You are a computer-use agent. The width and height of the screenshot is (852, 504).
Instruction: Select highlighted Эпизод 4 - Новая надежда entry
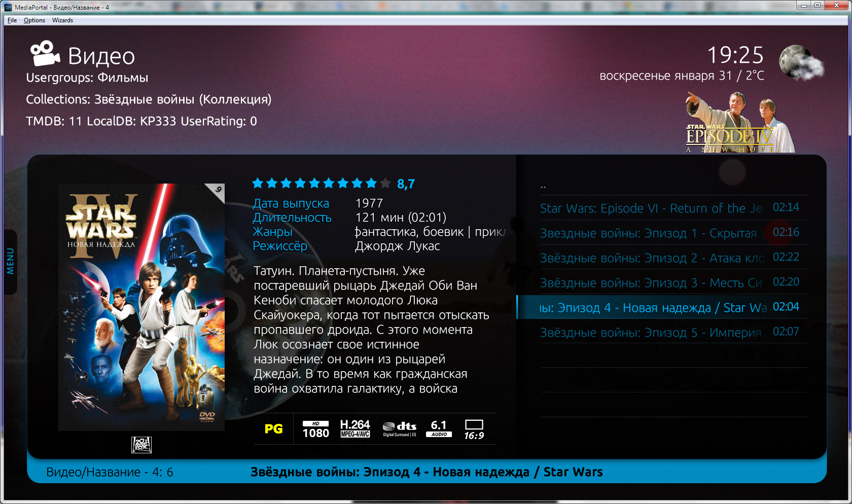[x=662, y=307]
